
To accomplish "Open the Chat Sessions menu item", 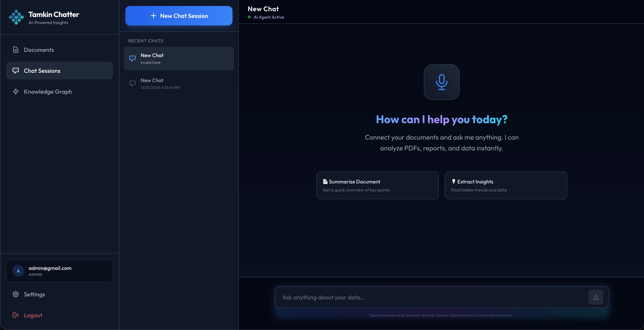I will (x=60, y=71).
